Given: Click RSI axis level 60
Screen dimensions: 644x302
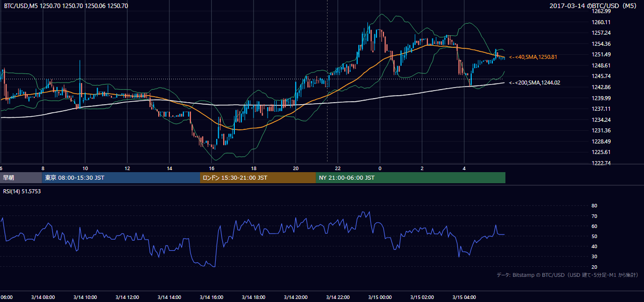Looking at the screenshot, I should pos(594,226).
